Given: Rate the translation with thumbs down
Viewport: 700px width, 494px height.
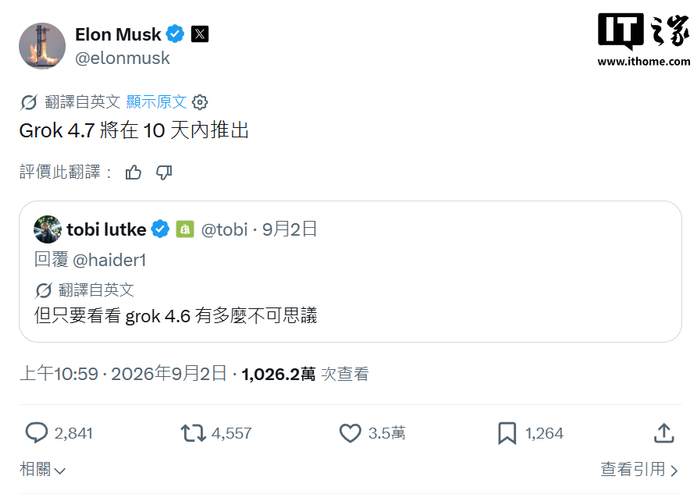Looking at the screenshot, I should 164,172.
